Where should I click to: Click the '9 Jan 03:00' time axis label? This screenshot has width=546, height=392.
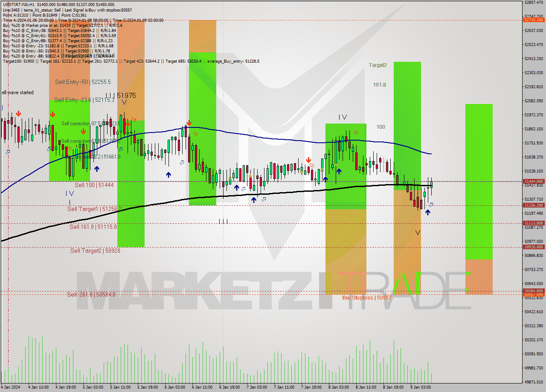[421, 387]
